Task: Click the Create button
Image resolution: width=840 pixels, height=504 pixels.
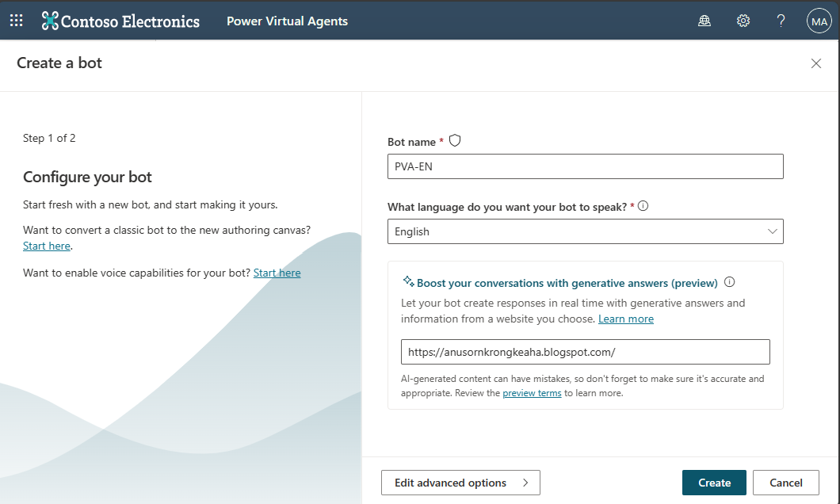Action: (x=714, y=483)
